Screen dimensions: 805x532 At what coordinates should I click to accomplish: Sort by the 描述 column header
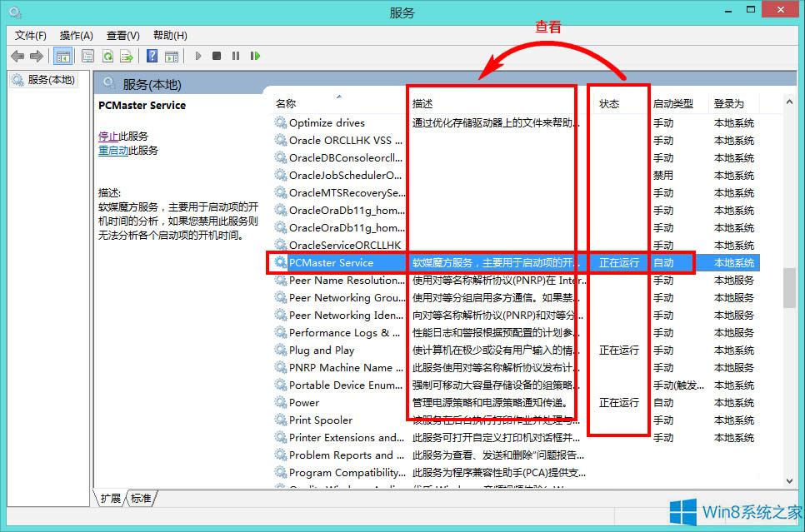click(x=422, y=103)
